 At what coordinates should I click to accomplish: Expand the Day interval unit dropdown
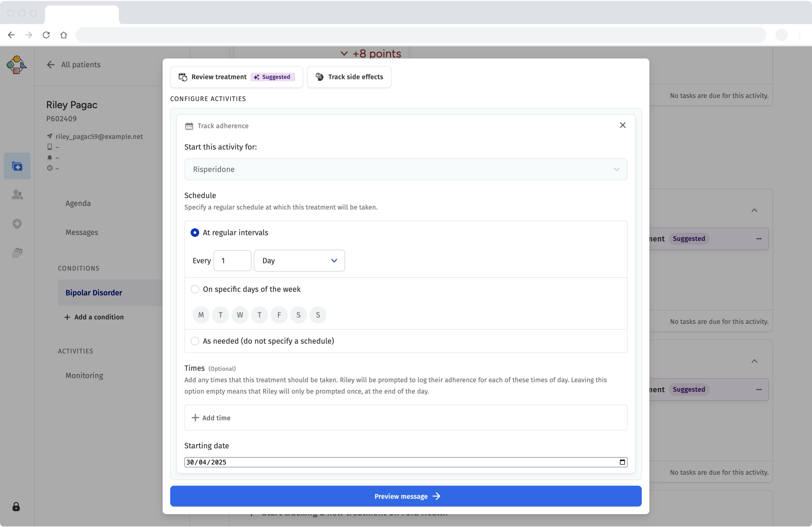click(299, 261)
